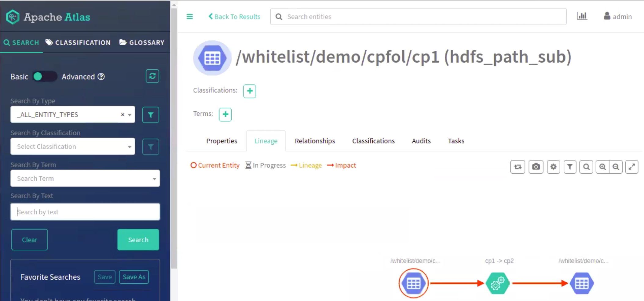Open the statistics bar chart icon
644x301 pixels.
coord(582,16)
